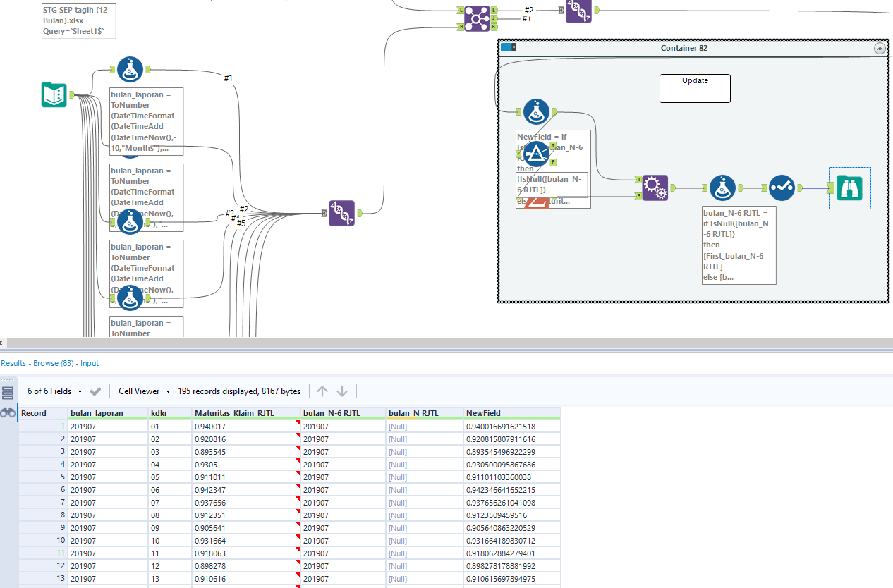Click the Find Replace tool in Container 82
The width and height of the screenshot is (893, 588).
pyautogui.click(x=654, y=188)
